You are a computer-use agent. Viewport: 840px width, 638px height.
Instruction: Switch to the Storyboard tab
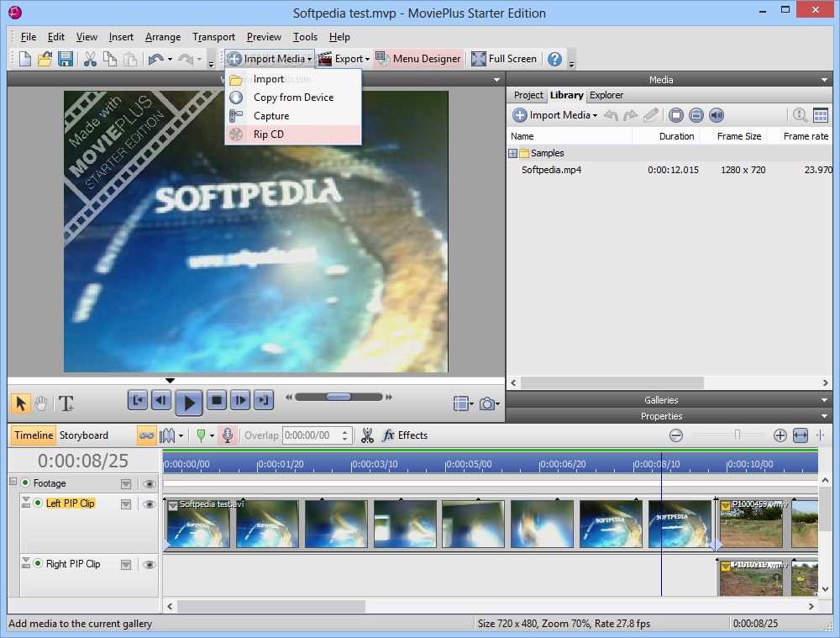point(83,435)
